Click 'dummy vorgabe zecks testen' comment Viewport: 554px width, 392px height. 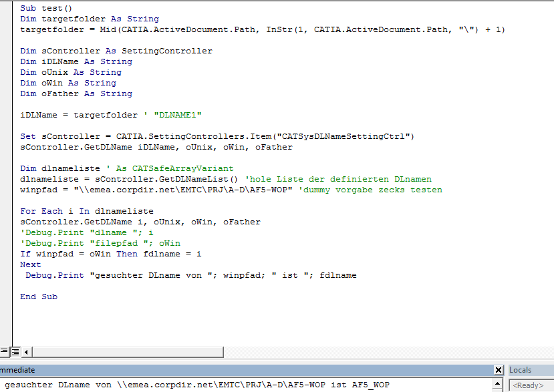[370, 190]
